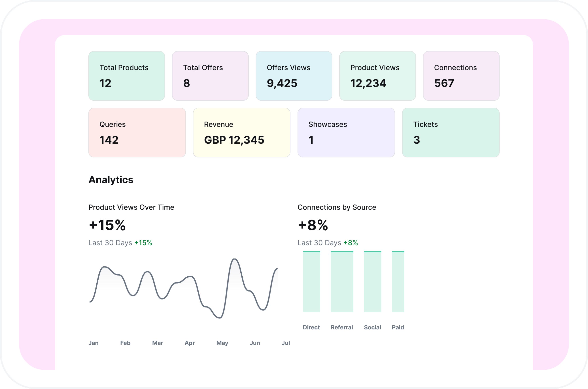Select the Paid bar in chart
The height and width of the screenshot is (389, 588).
tap(398, 282)
